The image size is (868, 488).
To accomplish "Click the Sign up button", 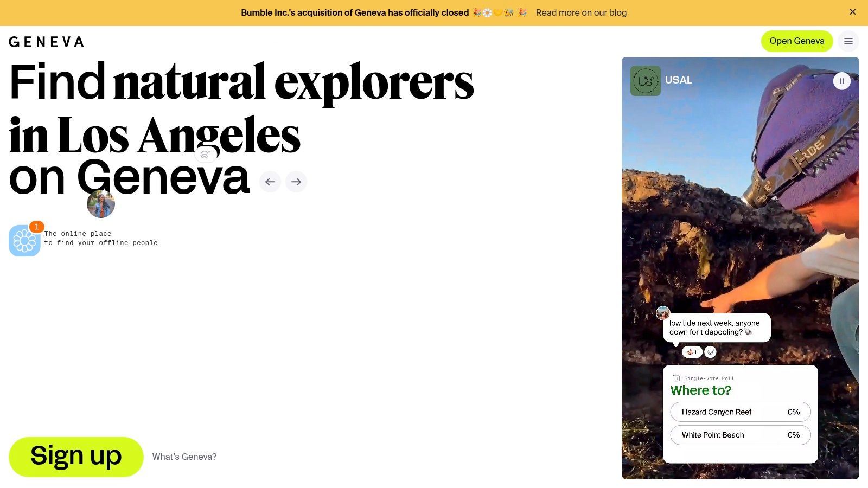I will [76, 457].
